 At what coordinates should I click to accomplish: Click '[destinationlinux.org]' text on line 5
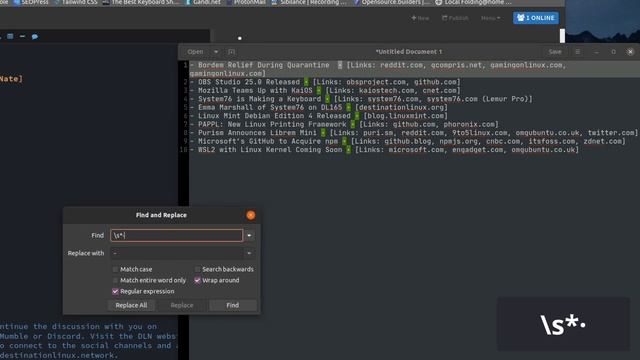click(401, 107)
